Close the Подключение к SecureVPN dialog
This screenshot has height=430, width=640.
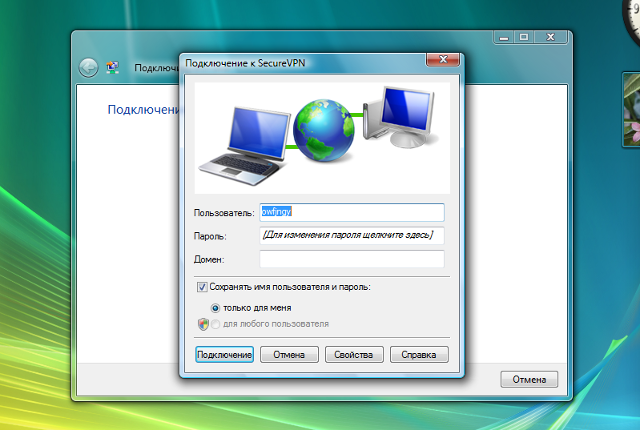point(443,60)
